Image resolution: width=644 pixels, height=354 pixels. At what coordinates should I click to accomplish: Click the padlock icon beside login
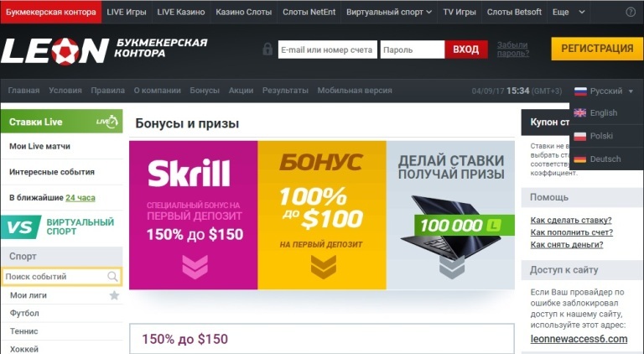pyautogui.click(x=267, y=49)
